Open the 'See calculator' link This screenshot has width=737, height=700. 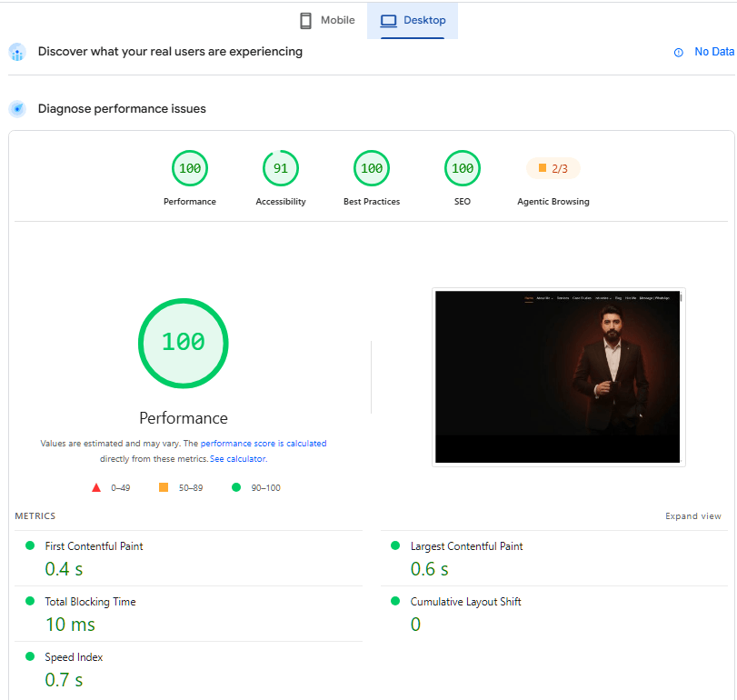point(238,459)
